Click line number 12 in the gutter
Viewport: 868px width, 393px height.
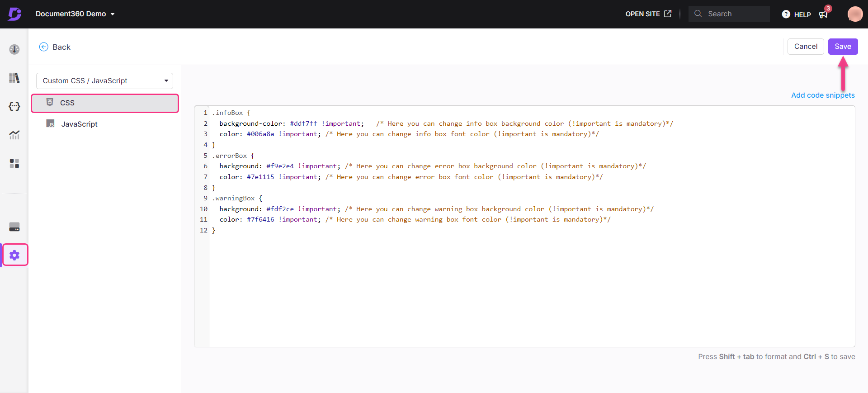[x=203, y=230]
